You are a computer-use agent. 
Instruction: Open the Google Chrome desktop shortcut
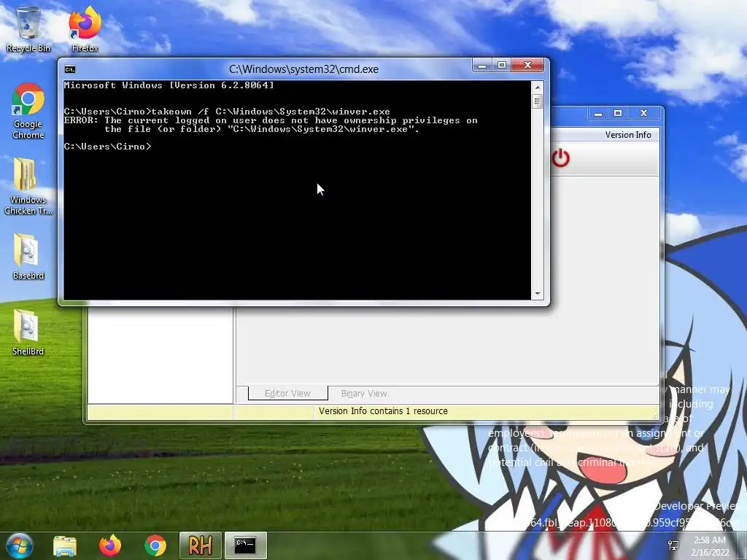[28, 111]
